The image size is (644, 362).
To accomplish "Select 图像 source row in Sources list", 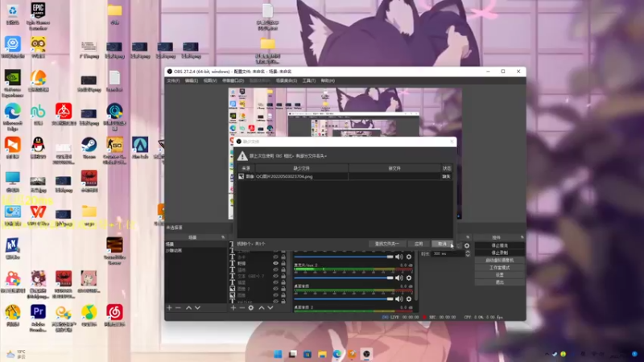I will click(256, 294).
